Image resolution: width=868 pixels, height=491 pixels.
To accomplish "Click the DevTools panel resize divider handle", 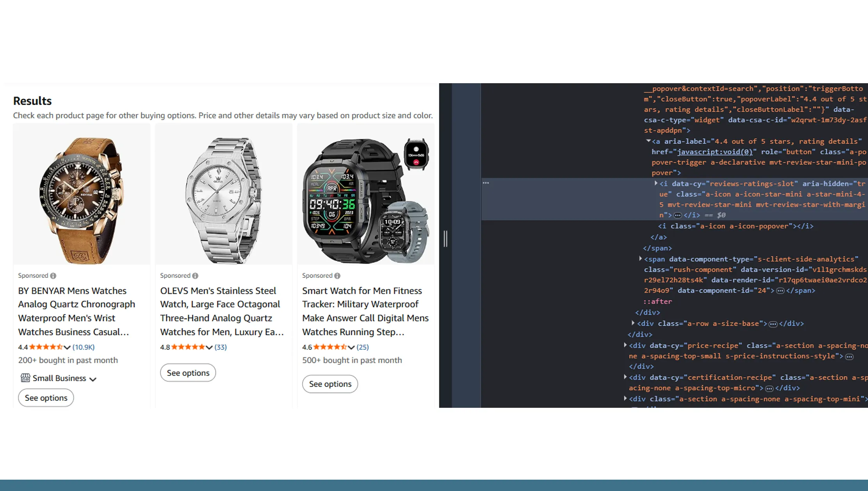I will (x=446, y=239).
